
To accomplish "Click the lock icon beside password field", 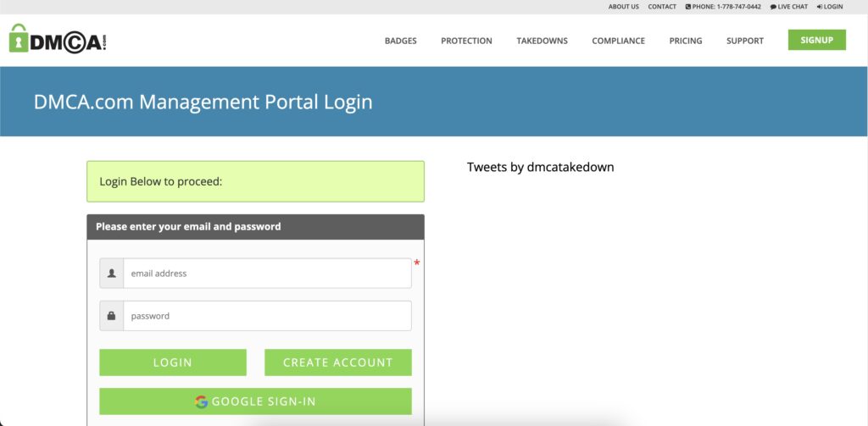I will [x=112, y=316].
